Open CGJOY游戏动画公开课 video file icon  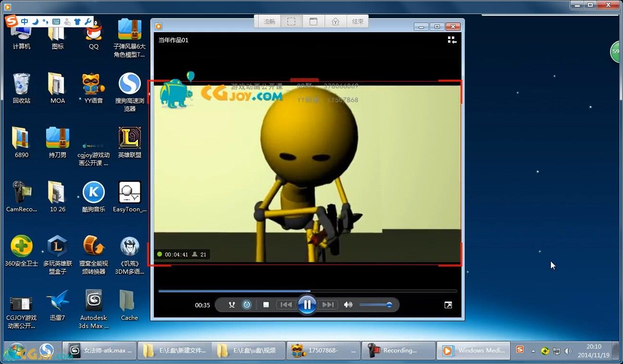pyautogui.click(x=22, y=311)
